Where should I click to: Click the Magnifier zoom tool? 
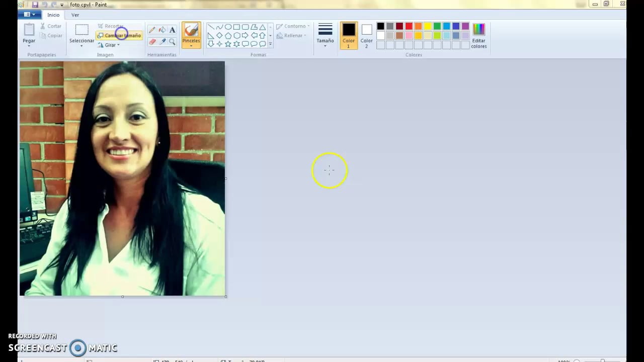(x=172, y=42)
